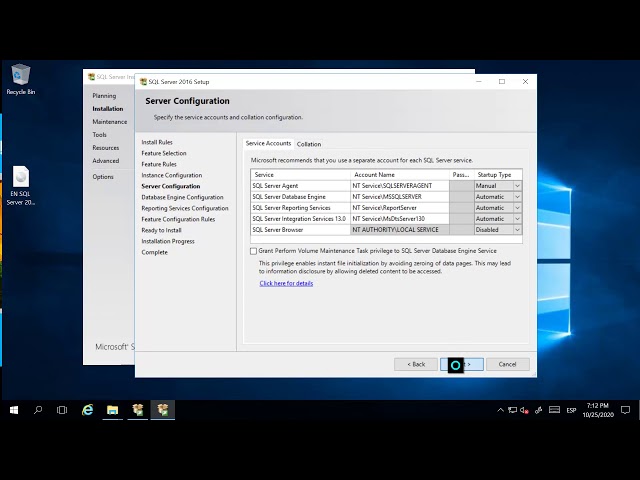Select SQL Server Integration Services 13.0 row
This screenshot has width=640, height=480.
(300, 219)
